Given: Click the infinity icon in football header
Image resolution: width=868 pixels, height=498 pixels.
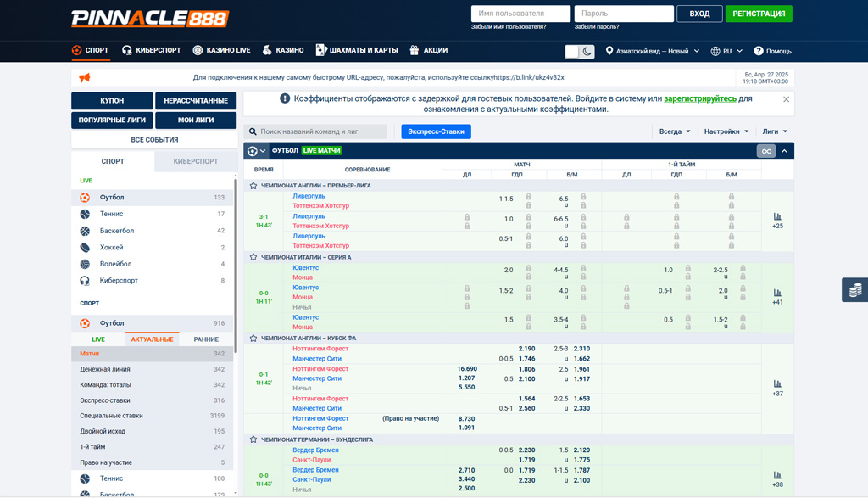Looking at the screenshot, I should coord(765,151).
